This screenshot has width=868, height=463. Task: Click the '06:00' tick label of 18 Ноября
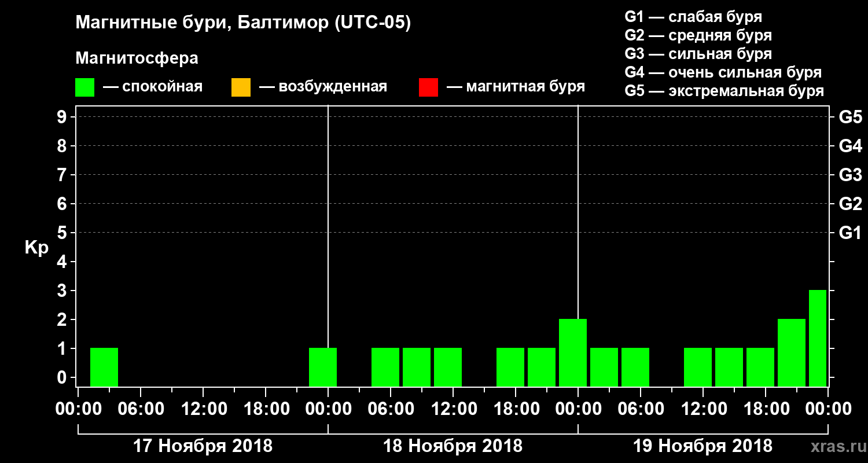[390, 409]
